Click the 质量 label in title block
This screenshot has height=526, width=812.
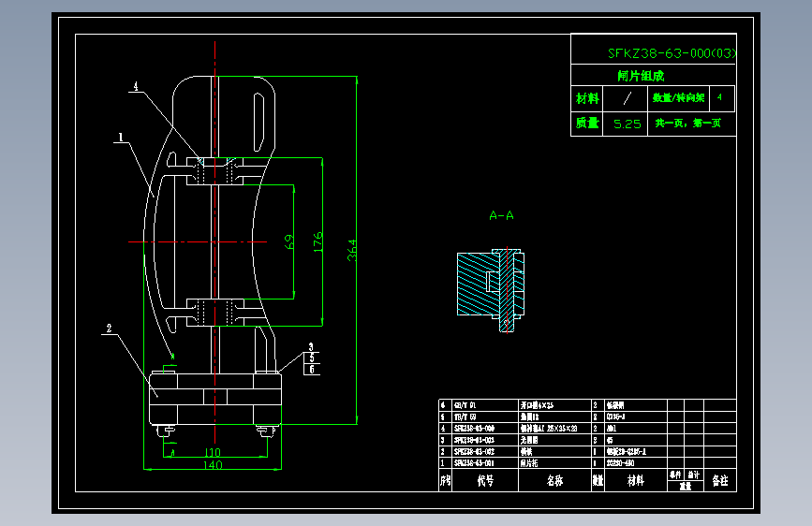click(587, 124)
